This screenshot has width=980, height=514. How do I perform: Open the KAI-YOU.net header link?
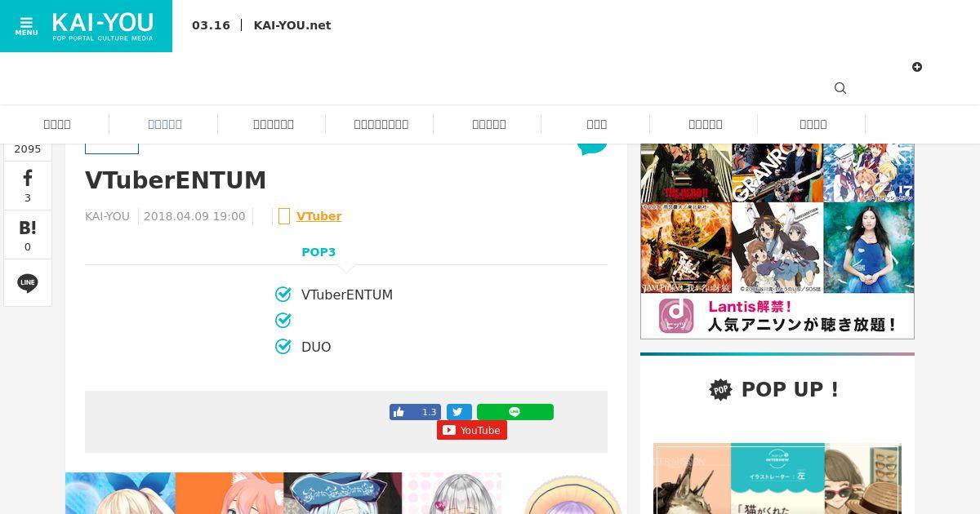pos(292,25)
